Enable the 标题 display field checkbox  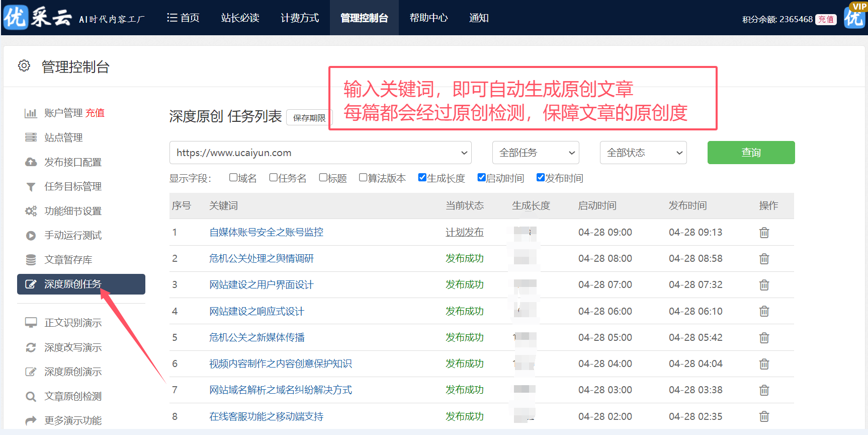click(323, 177)
